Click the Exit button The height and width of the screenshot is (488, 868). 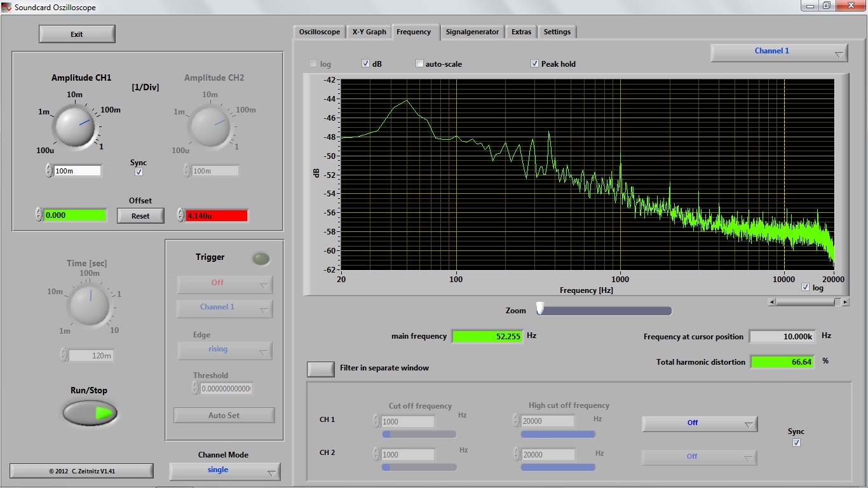(77, 34)
